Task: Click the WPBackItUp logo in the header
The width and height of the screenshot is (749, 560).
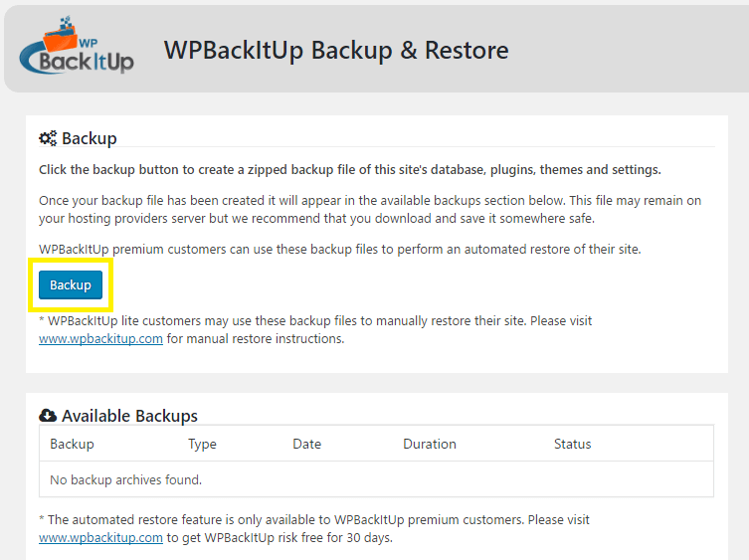Action: pos(77,46)
